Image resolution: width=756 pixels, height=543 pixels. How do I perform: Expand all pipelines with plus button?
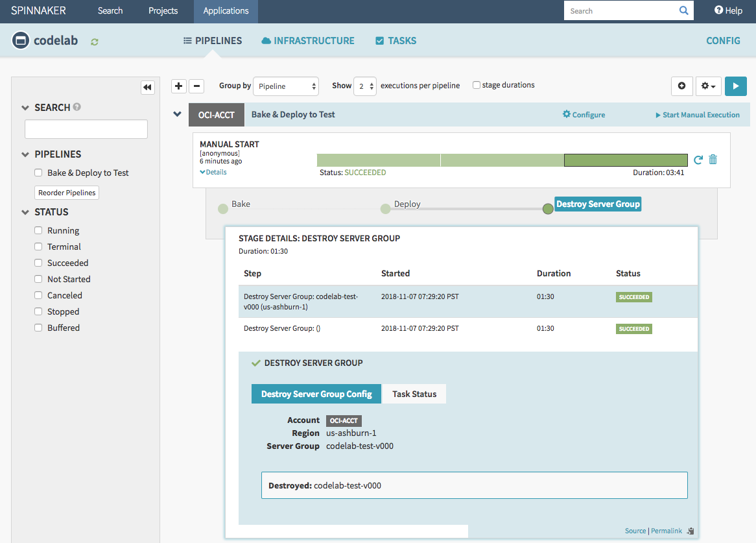coord(178,86)
